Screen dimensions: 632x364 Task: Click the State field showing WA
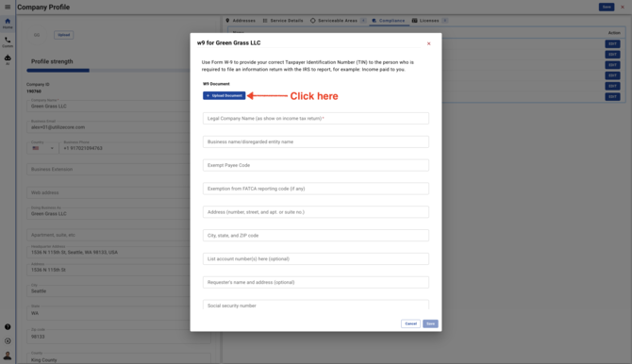[x=108, y=313]
